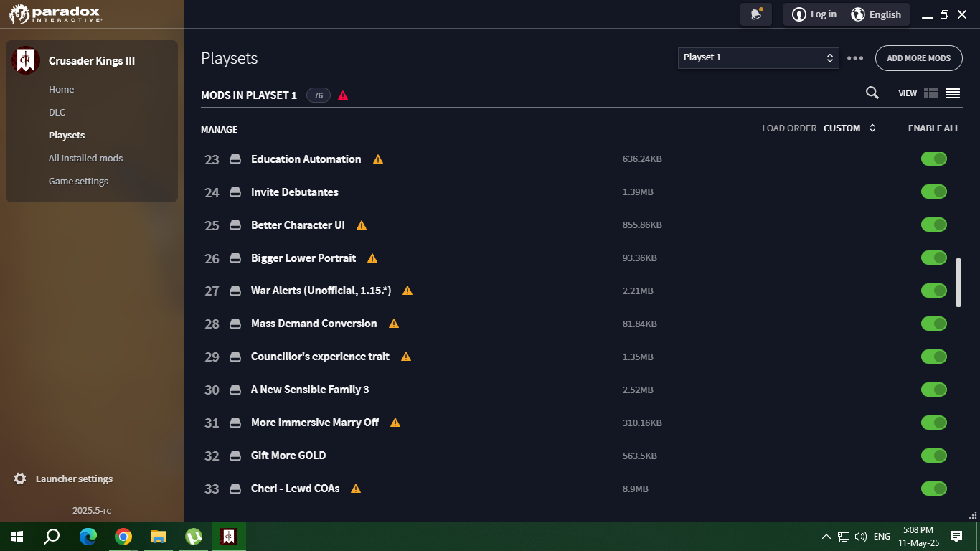
Task: Click the mod list vertical scrollbar thumb
Action: [x=958, y=283]
